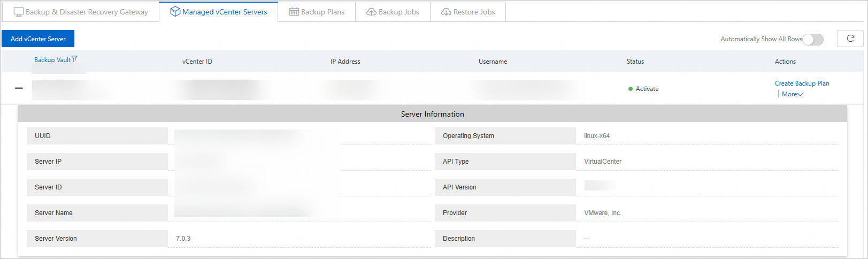868x259 pixels.
Task: Switch to the Managed vCenter Servers tab
Action: pos(219,12)
